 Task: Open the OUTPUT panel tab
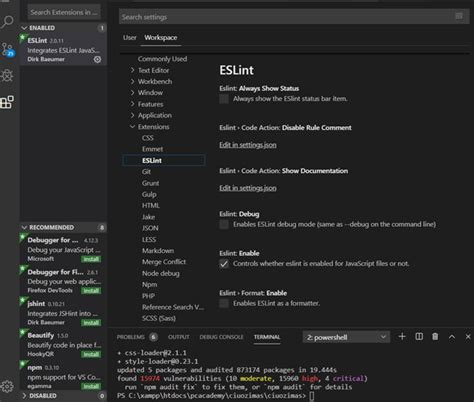coord(179,337)
